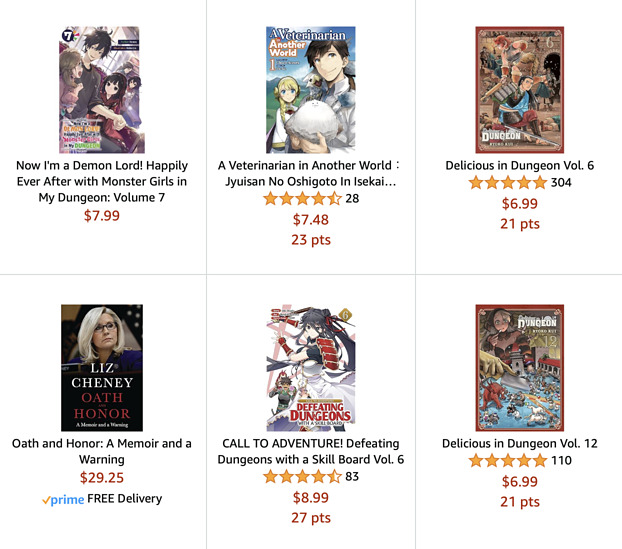
Task: Open Oath and Honor: A Memoir title link
Action: [102, 451]
